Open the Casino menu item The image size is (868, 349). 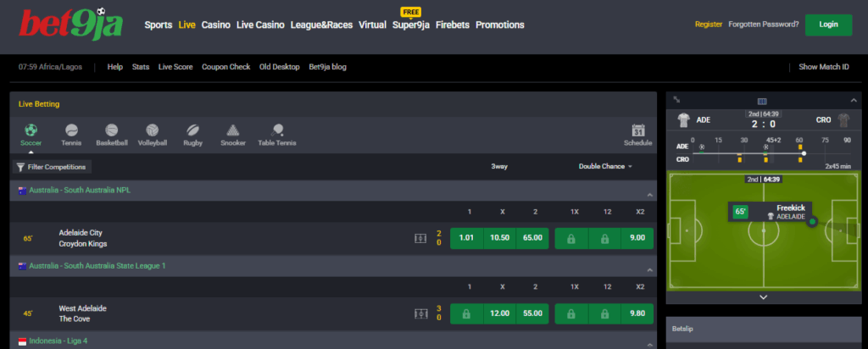click(216, 25)
